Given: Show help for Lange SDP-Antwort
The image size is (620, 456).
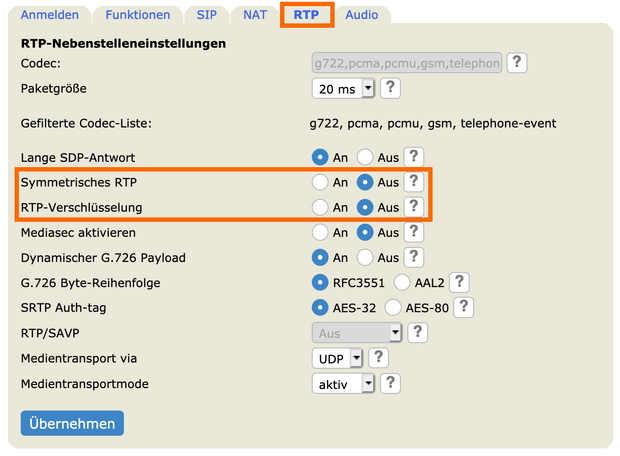Looking at the screenshot, I should point(414,157).
